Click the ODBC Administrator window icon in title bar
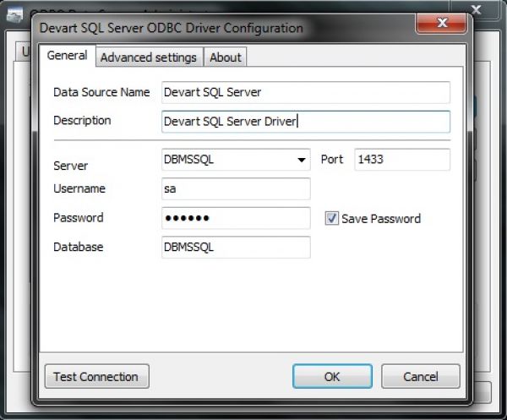 15,14
